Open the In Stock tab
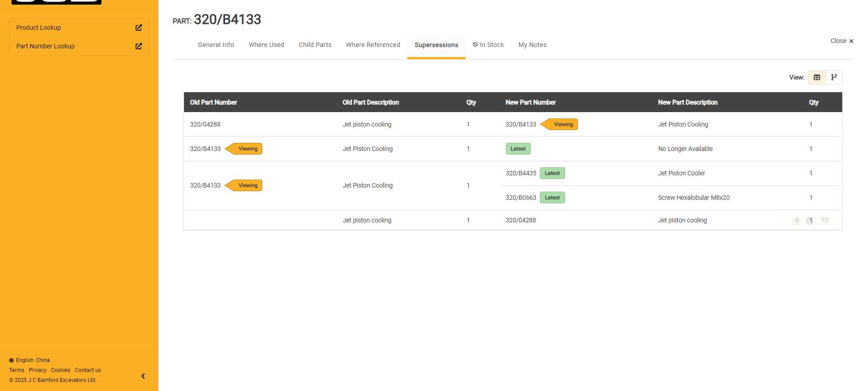Screen dimensions: 868x391 488,45
